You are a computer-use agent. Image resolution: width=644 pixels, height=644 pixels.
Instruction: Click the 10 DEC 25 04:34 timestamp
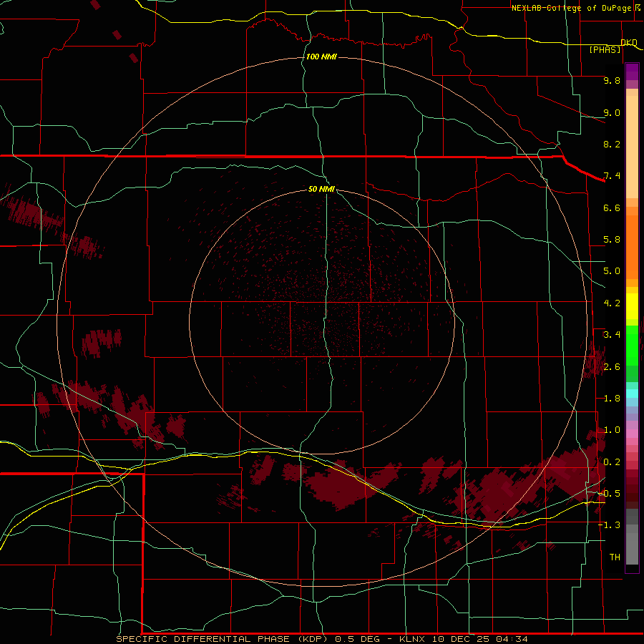pos(479,639)
